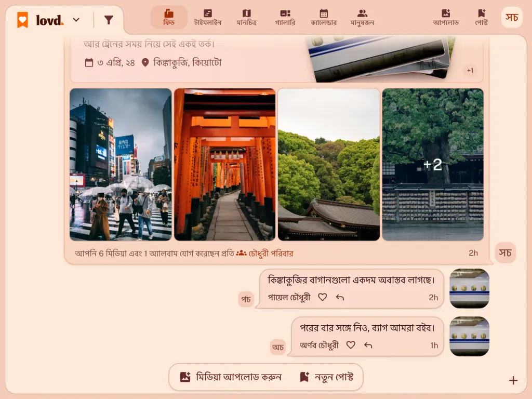The height and width of the screenshot is (399, 532).
Task: Show the মানুষজন page
Action: [362, 17]
